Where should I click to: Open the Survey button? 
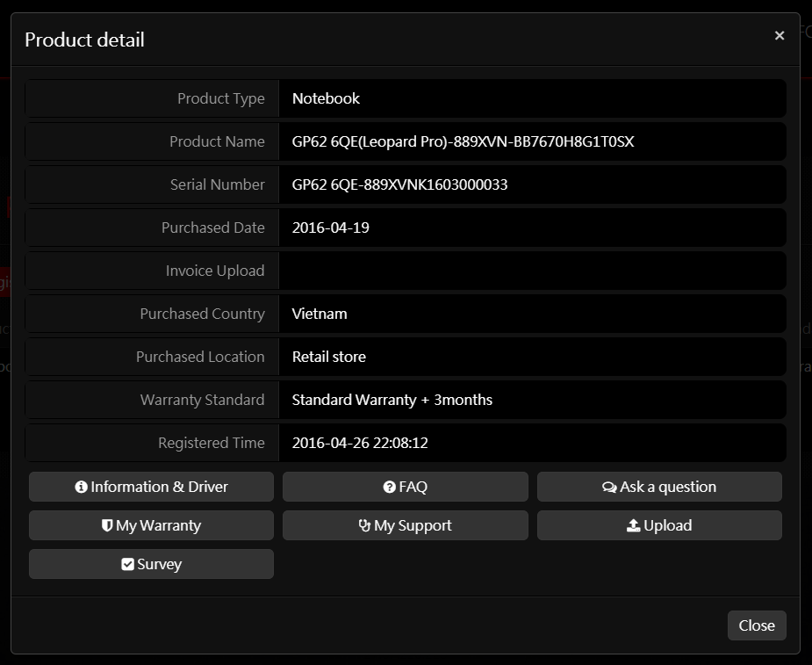pos(151,564)
